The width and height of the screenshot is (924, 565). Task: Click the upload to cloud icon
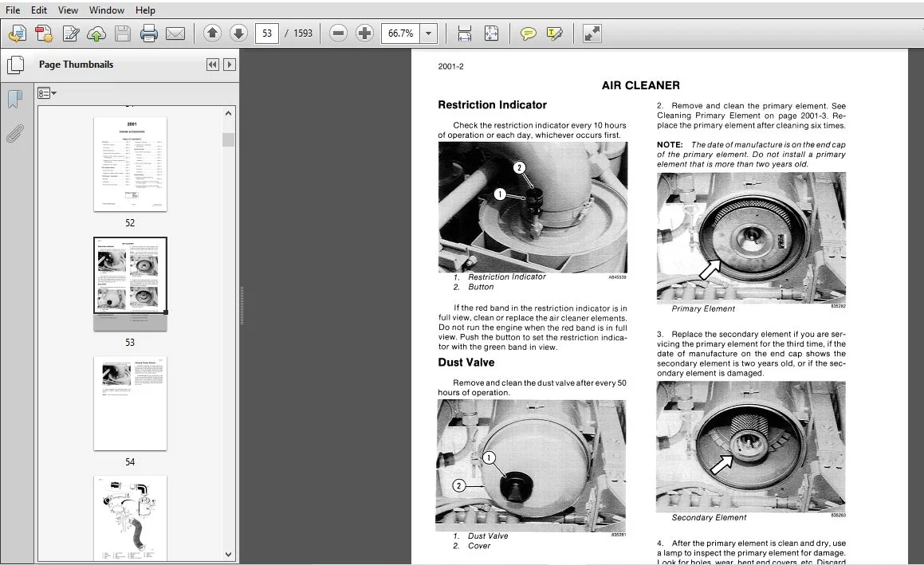coord(96,33)
